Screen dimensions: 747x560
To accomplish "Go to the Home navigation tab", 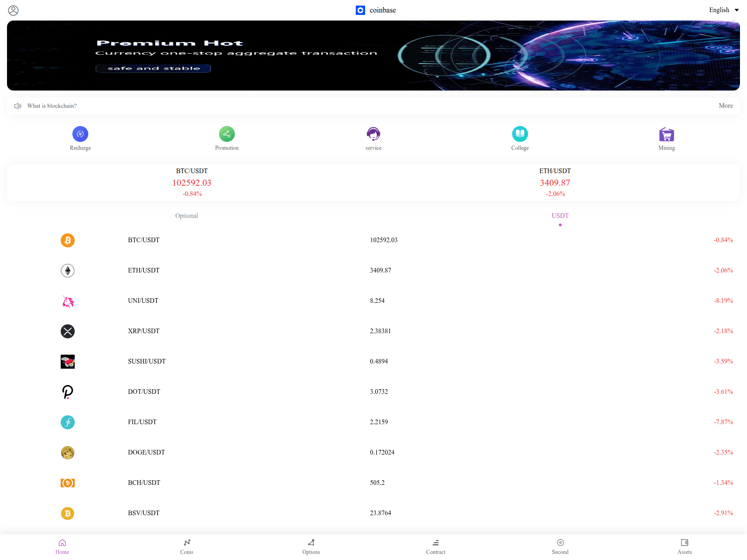I will coord(62,546).
